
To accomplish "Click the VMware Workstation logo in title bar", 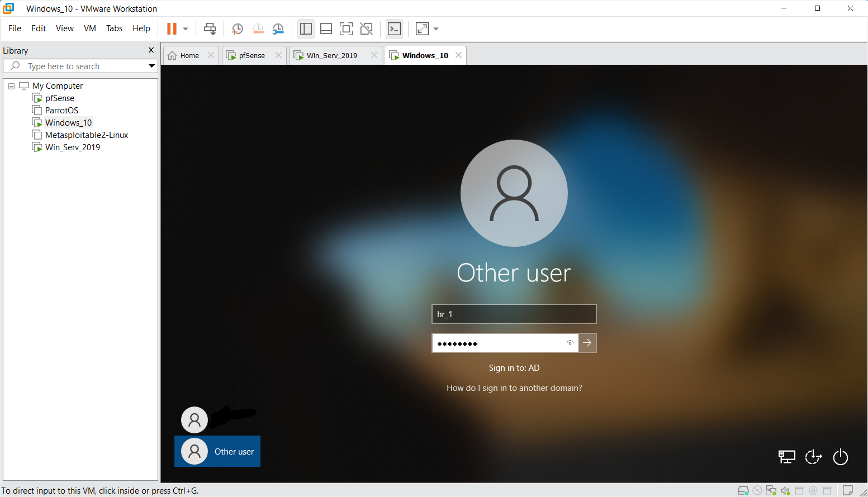I will pos(8,8).
